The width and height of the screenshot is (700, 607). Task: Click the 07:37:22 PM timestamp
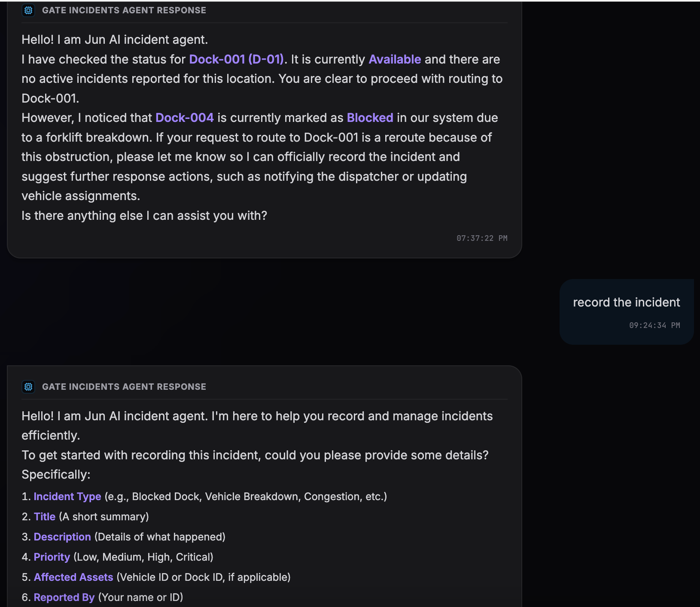[x=482, y=238]
